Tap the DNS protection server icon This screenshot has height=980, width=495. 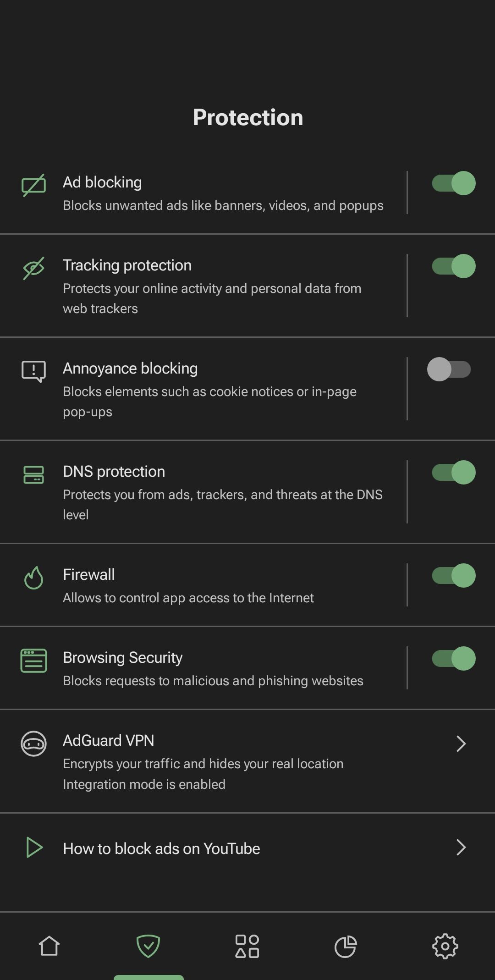click(33, 475)
